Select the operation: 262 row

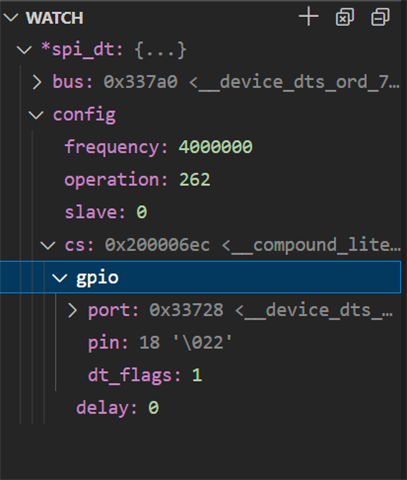200,180
